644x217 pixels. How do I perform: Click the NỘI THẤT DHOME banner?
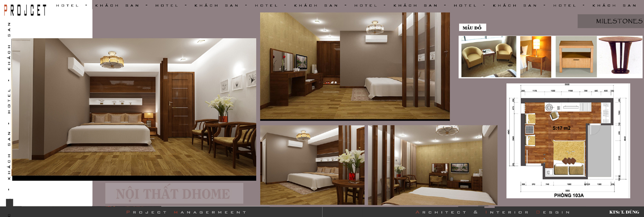click(x=174, y=194)
